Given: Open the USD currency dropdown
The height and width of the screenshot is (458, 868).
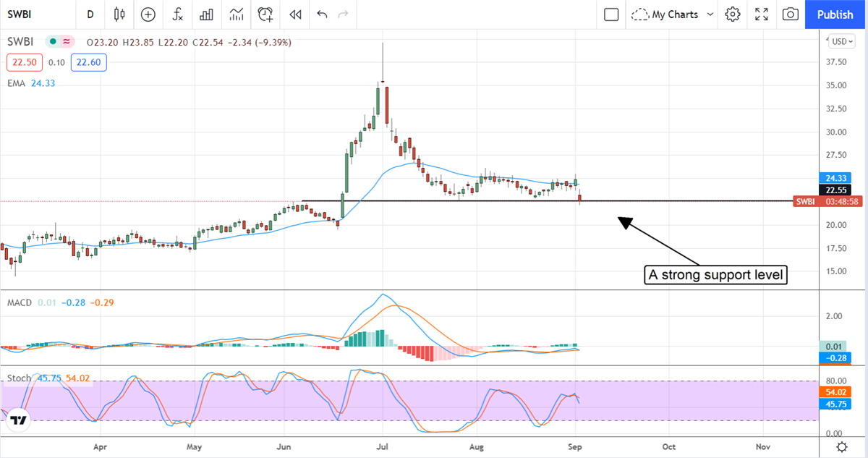Looking at the screenshot, I should (843, 41).
